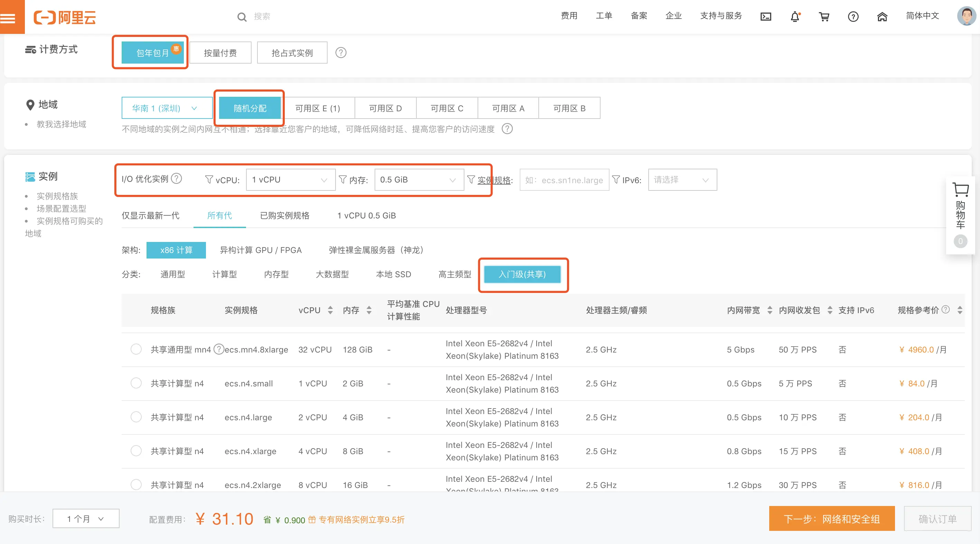
Task: Switch to 仅显示最新一代 tab
Action: [x=150, y=215]
